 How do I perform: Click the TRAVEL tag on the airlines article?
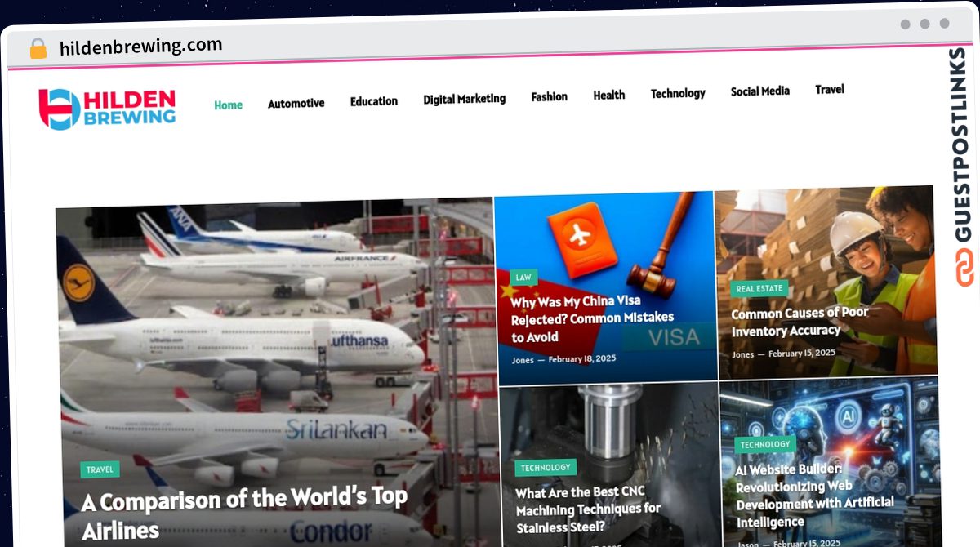point(100,469)
